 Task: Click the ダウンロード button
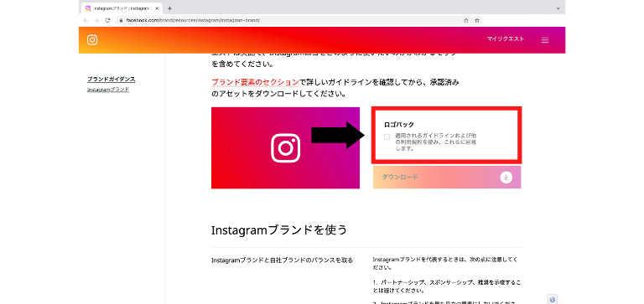coord(447,178)
